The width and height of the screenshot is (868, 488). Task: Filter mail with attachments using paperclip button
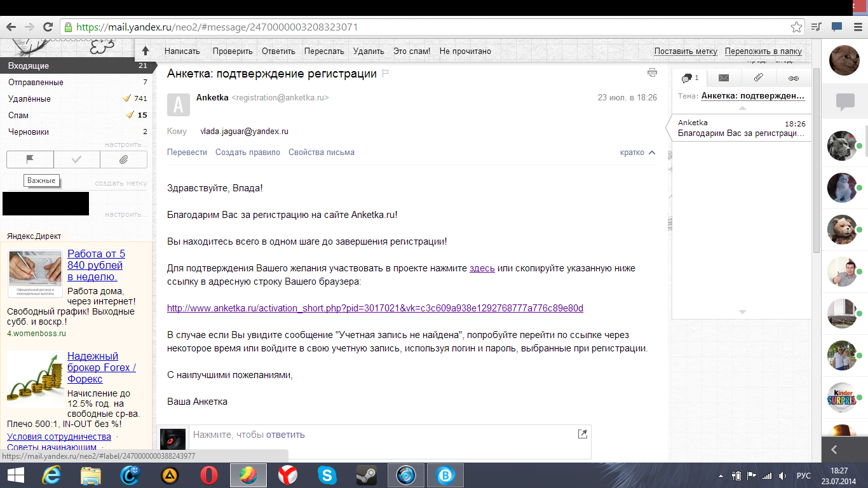pos(124,159)
